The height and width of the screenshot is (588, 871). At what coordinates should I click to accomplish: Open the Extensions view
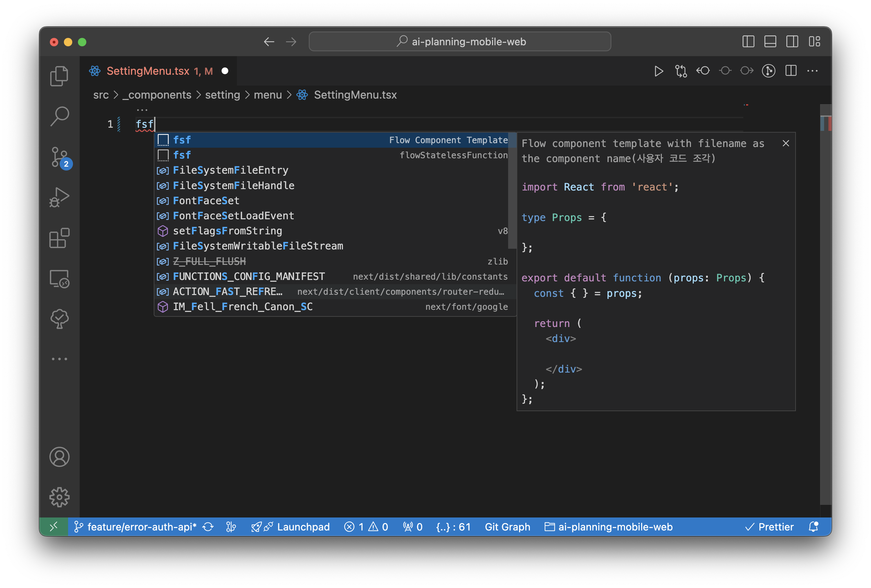click(x=59, y=238)
